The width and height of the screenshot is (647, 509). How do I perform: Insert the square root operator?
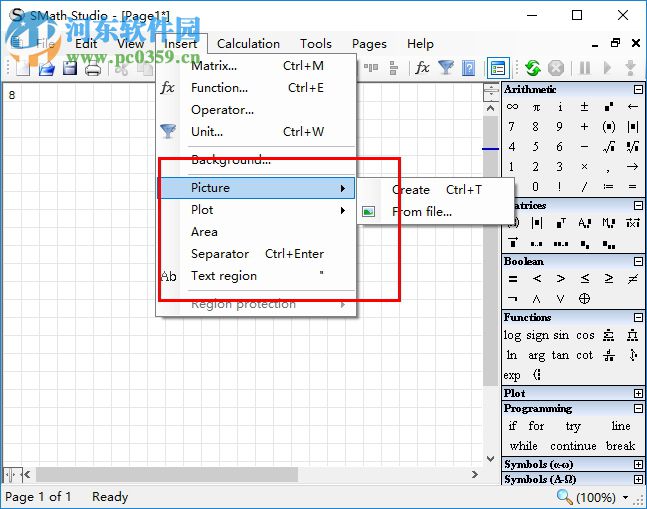point(609,146)
